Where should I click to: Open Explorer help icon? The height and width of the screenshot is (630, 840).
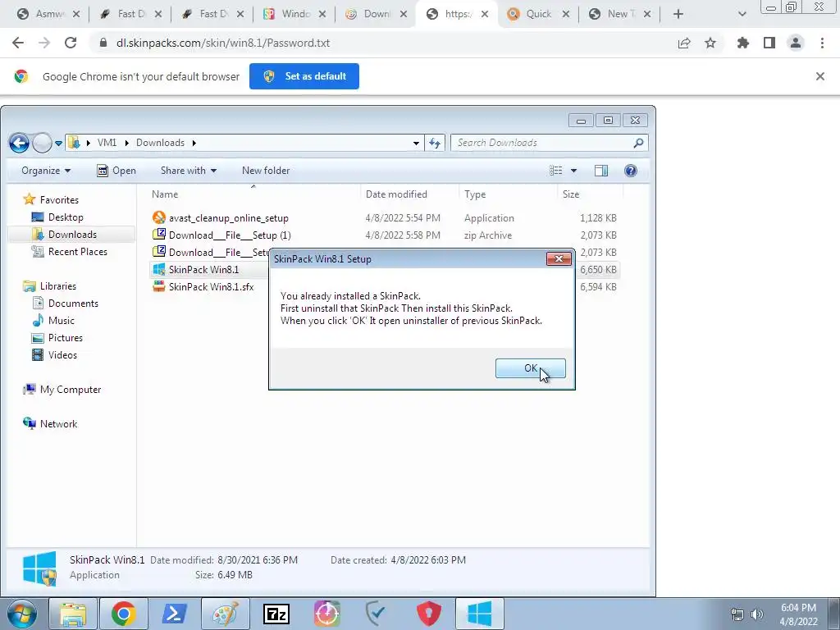(x=631, y=171)
